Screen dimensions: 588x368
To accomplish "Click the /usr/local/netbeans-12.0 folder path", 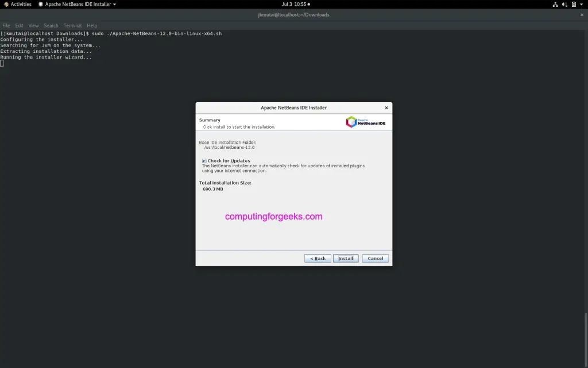I will tap(230, 148).
